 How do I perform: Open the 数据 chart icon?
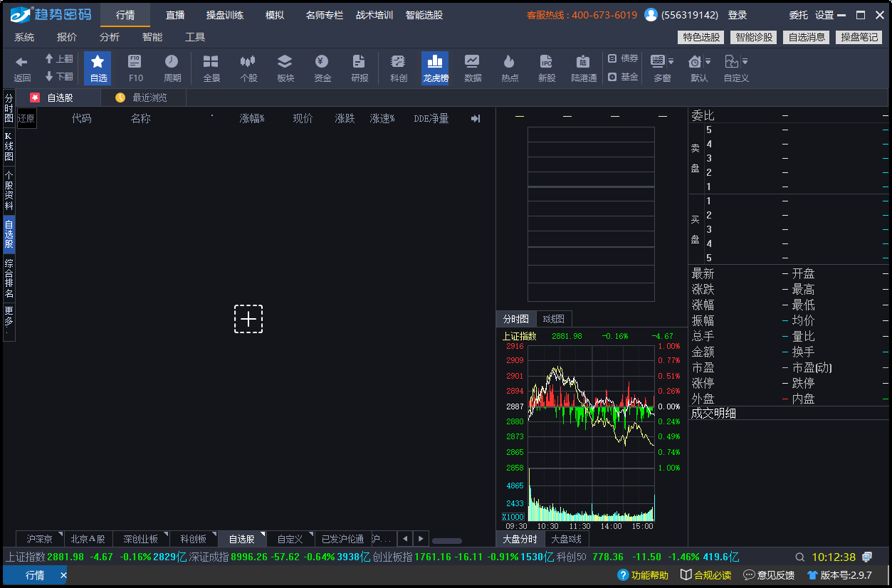click(x=472, y=61)
